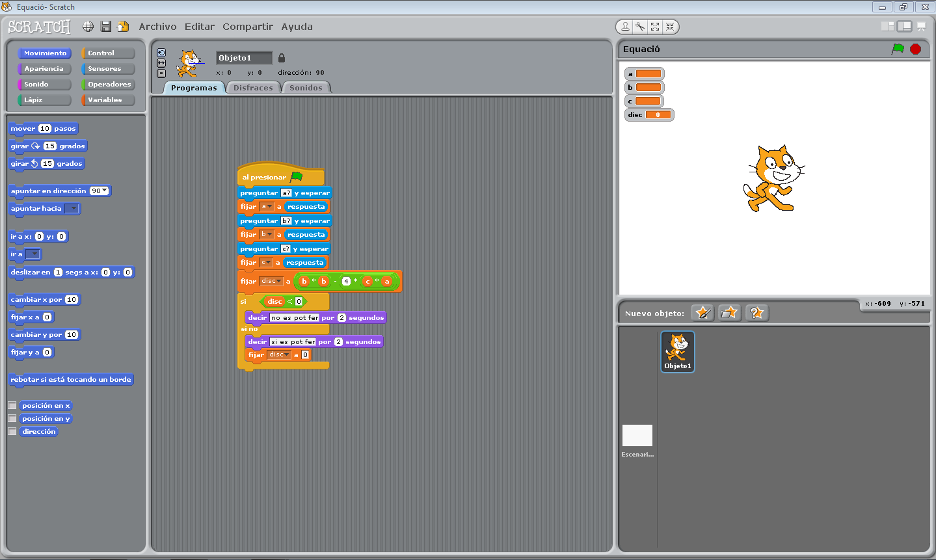Open the Editar menu
This screenshot has width=936, height=560.
coord(200,27)
